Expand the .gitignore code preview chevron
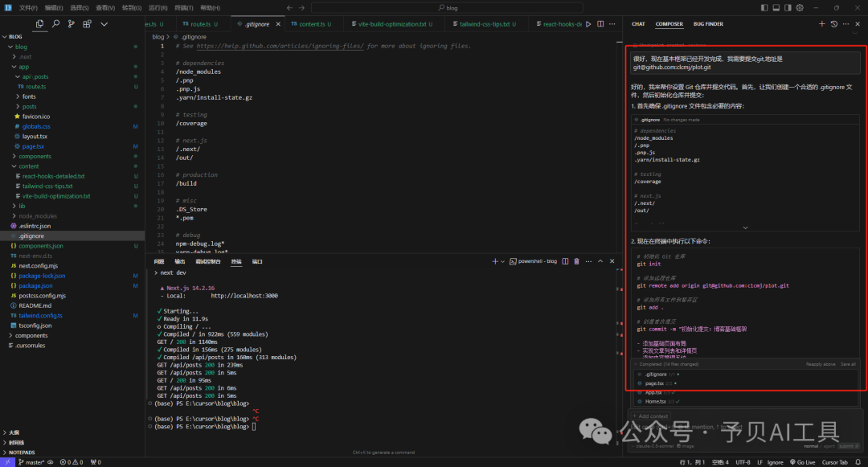This screenshot has width=868, height=467. 745,227
